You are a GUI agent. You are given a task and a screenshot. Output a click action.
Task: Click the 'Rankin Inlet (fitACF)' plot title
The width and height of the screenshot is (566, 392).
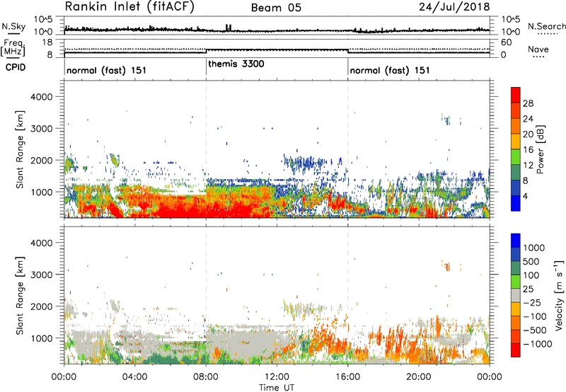(129, 6)
